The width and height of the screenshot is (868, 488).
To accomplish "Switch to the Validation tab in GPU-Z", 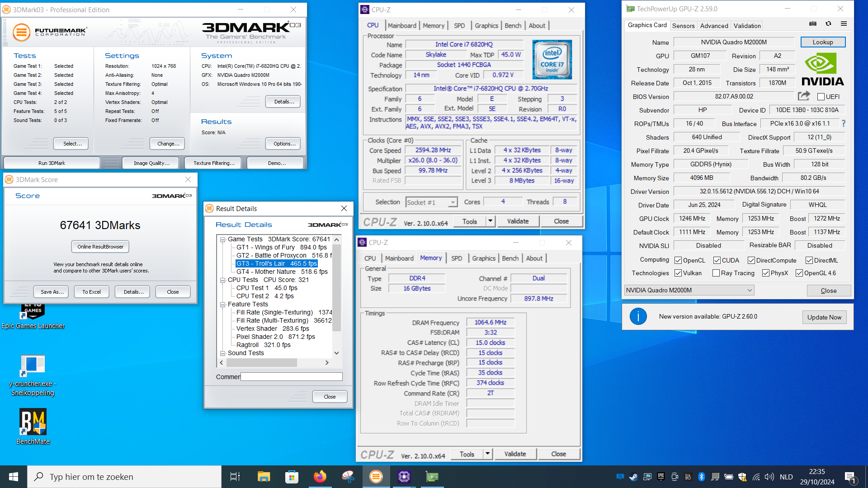I will coord(747,26).
